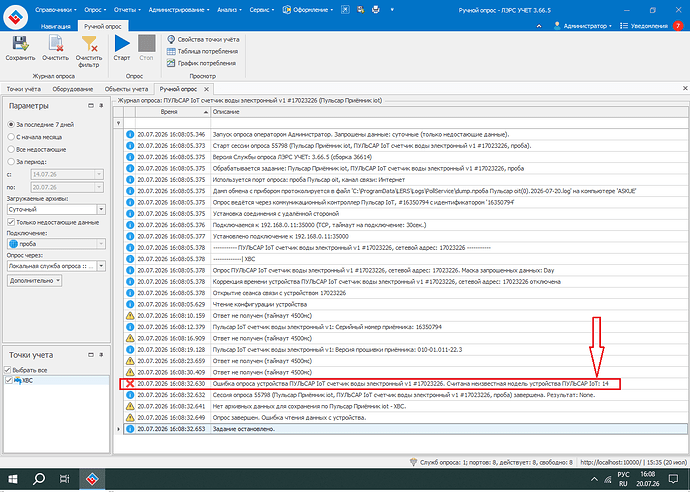Click the Описание column header
The width and height of the screenshot is (690, 492).
[x=449, y=112]
